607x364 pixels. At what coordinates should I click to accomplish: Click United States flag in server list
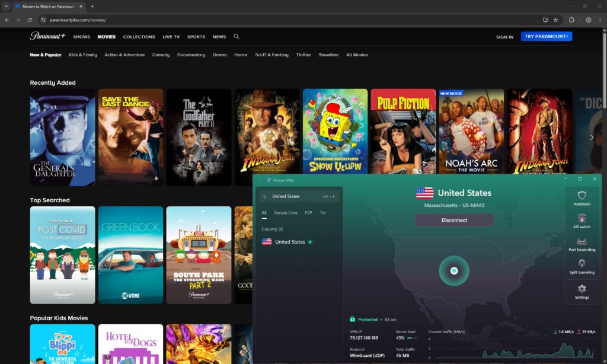click(x=267, y=242)
